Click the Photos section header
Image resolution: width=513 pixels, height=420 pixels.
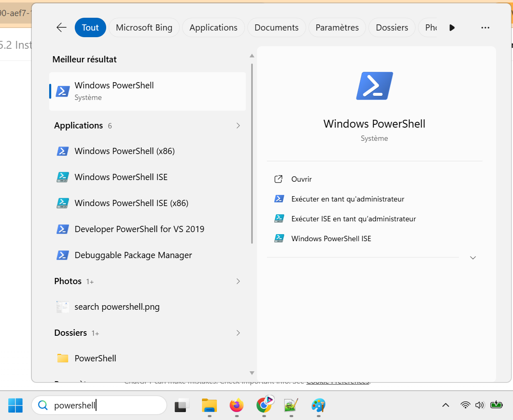[x=68, y=281]
